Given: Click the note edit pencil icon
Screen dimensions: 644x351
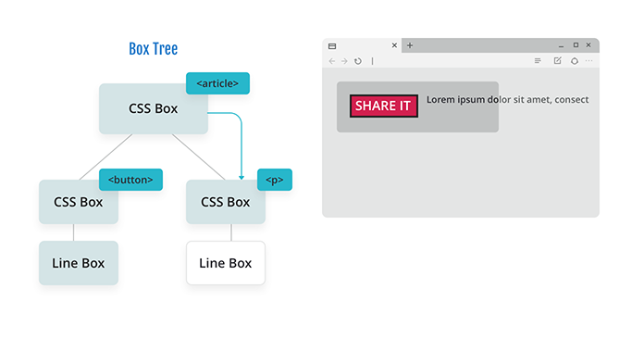Looking at the screenshot, I should tap(557, 61).
